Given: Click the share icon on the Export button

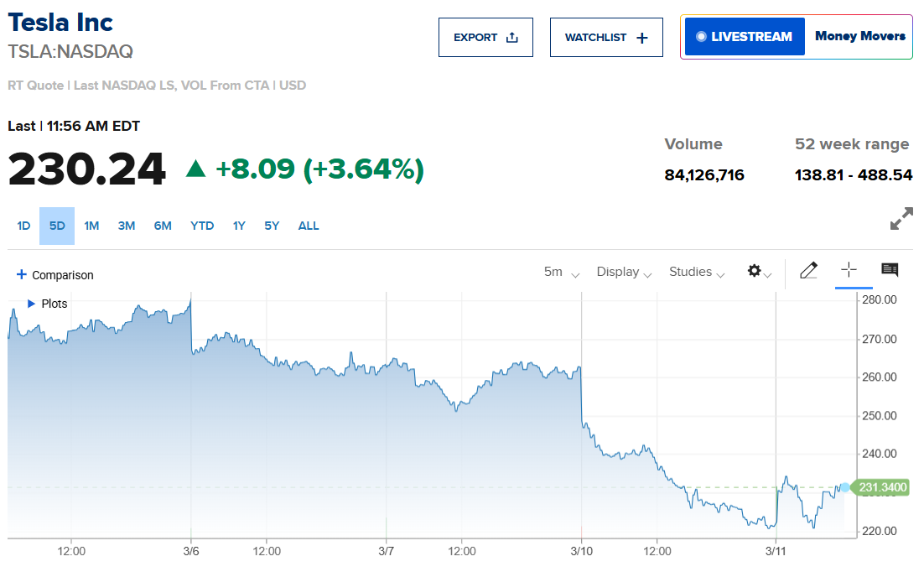Looking at the screenshot, I should coord(512,38).
